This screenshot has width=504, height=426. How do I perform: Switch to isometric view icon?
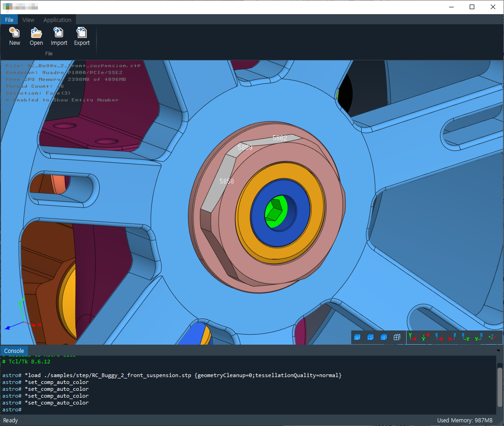click(x=492, y=337)
